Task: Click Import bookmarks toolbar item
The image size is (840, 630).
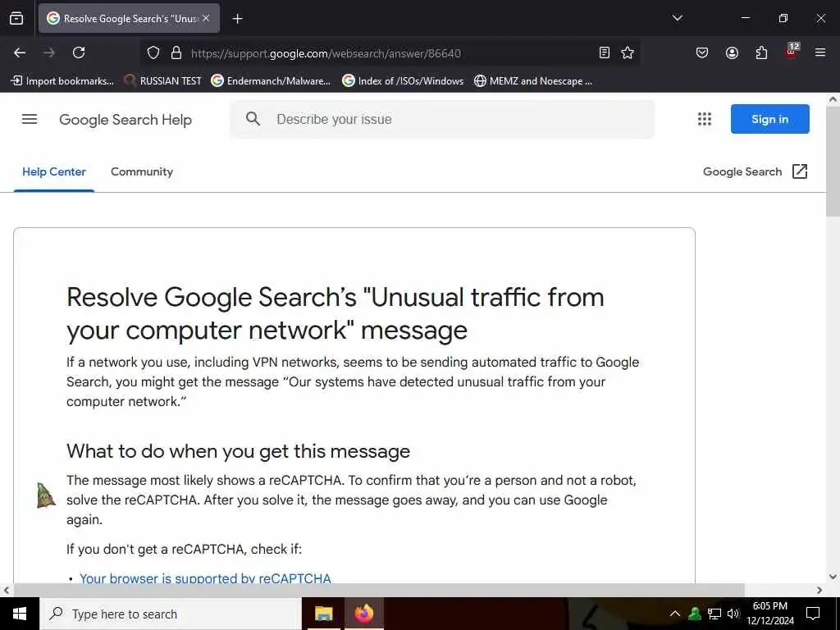Action: pyautogui.click(x=62, y=81)
